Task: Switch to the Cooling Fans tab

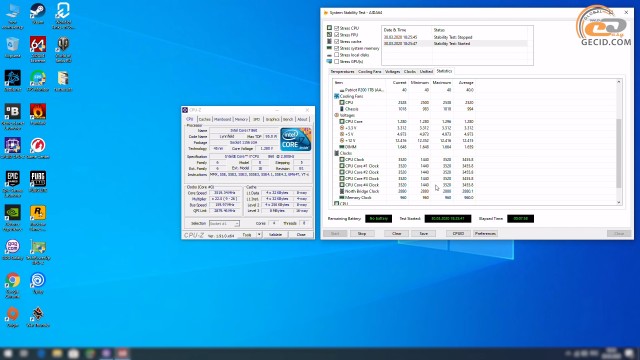Action: 369,71
